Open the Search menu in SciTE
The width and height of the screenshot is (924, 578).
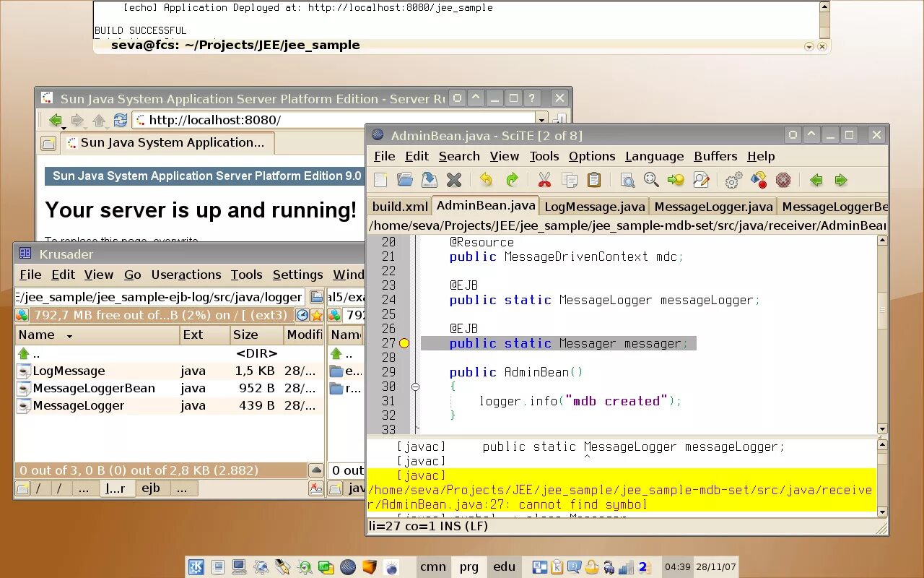point(459,156)
